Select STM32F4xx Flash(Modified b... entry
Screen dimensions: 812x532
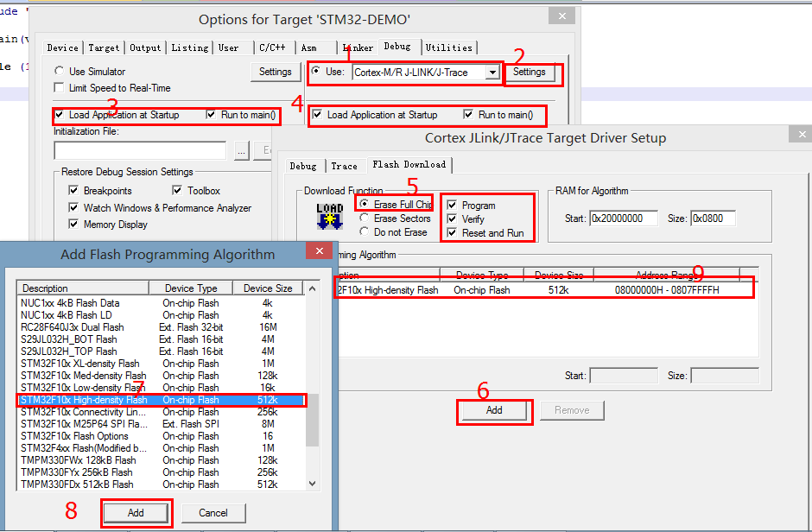tap(161, 448)
